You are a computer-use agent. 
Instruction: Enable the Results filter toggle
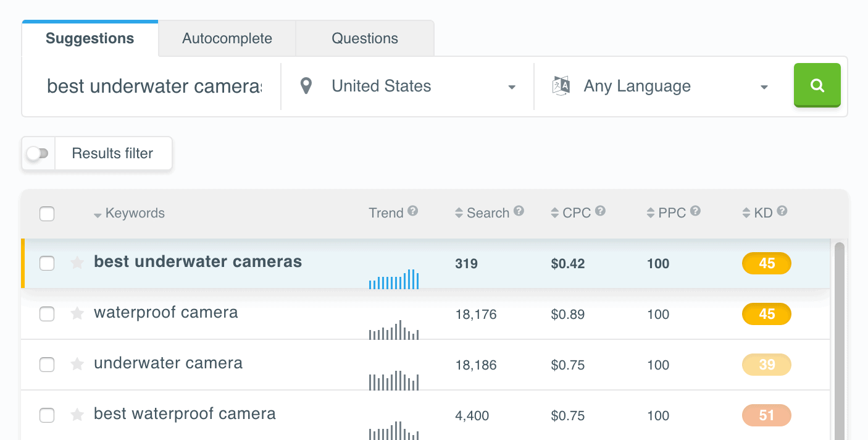(38, 153)
